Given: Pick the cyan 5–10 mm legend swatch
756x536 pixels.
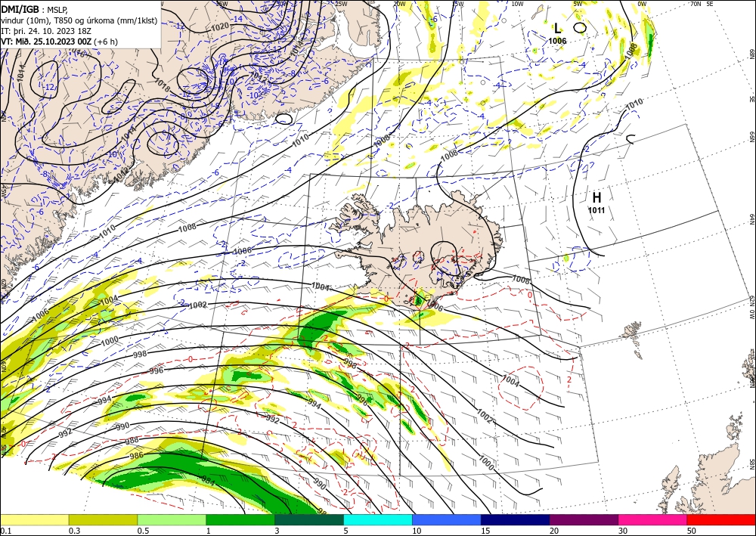Looking at the screenshot, I should (378, 519).
